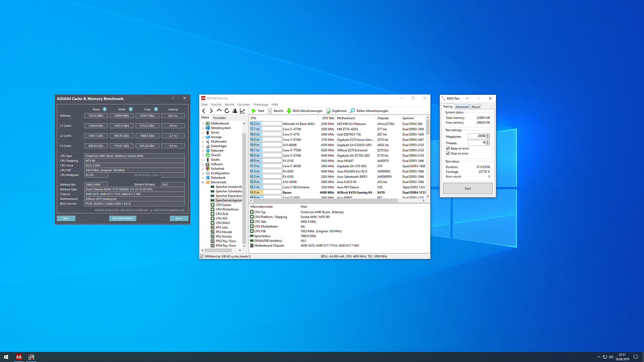Viewport: 644px width, 362px height.
Task: Click the Ergebnisse results icon
Action: 328,111
